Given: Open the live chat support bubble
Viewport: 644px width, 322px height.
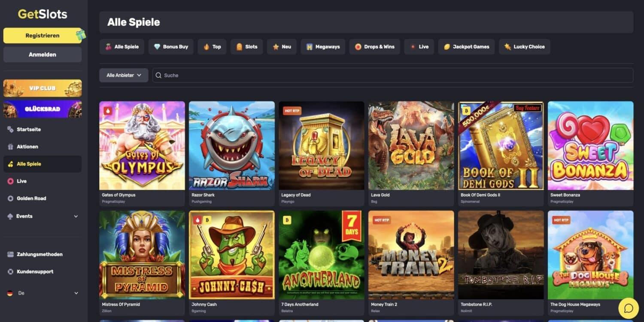Looking at the screenshot, I should [x=629, y=308].
